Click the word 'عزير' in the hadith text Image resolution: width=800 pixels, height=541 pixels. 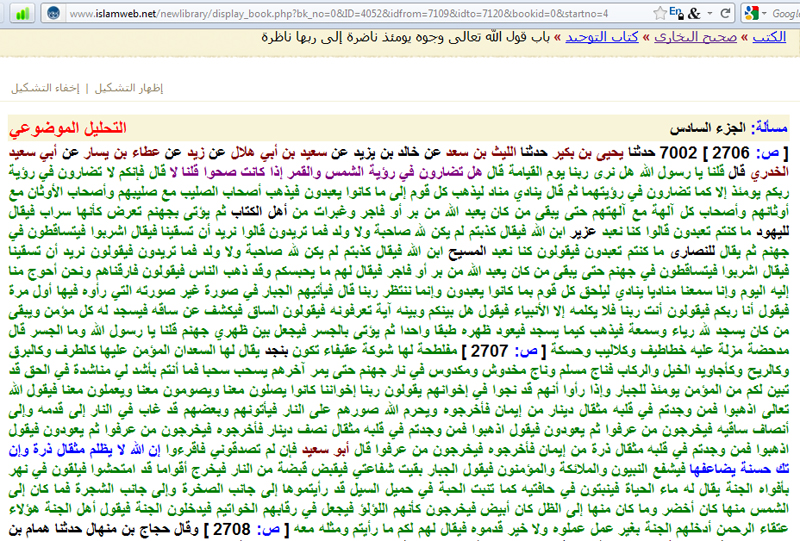click(583, 232)
